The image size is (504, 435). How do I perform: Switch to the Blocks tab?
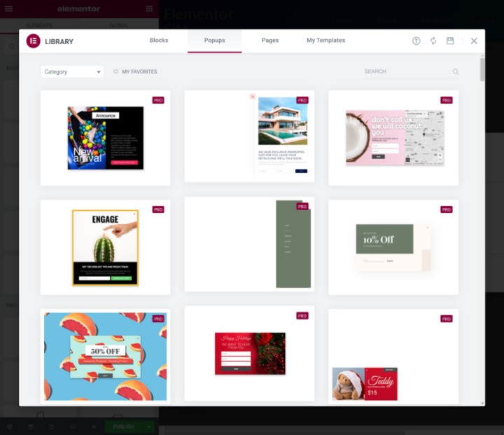coord(159,41)
